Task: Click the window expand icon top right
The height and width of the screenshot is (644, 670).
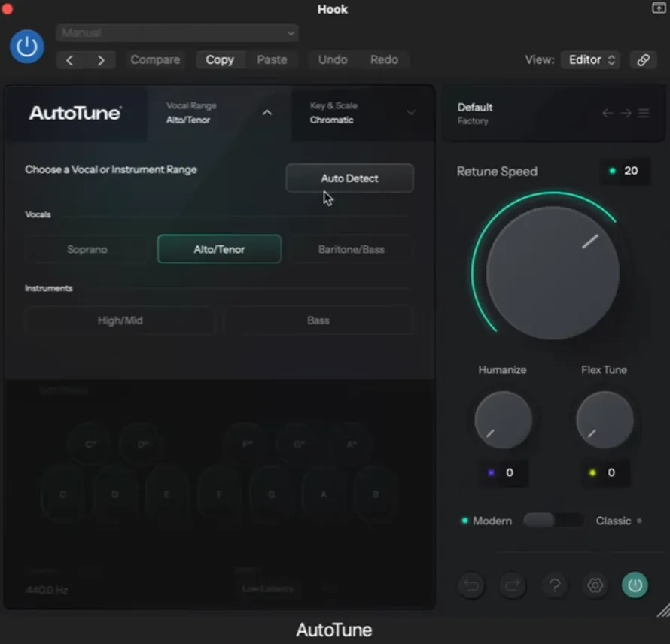Action: click(659, 8)
